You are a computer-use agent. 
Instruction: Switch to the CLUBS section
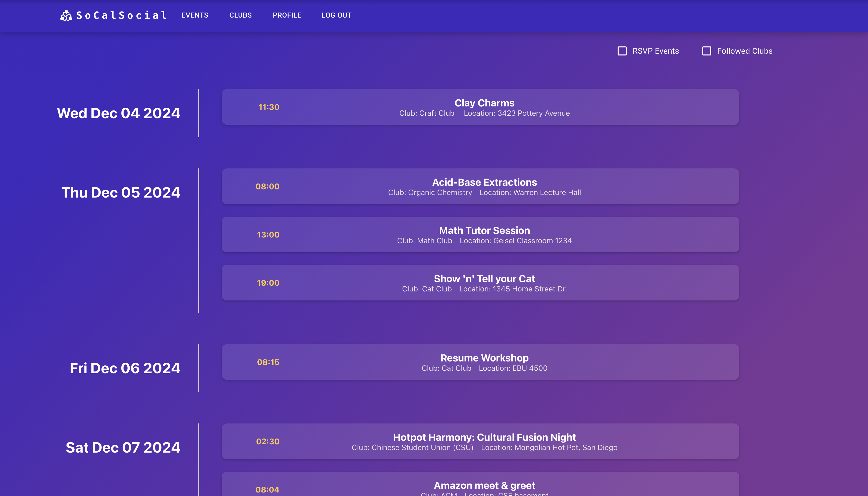coord(241,15)
